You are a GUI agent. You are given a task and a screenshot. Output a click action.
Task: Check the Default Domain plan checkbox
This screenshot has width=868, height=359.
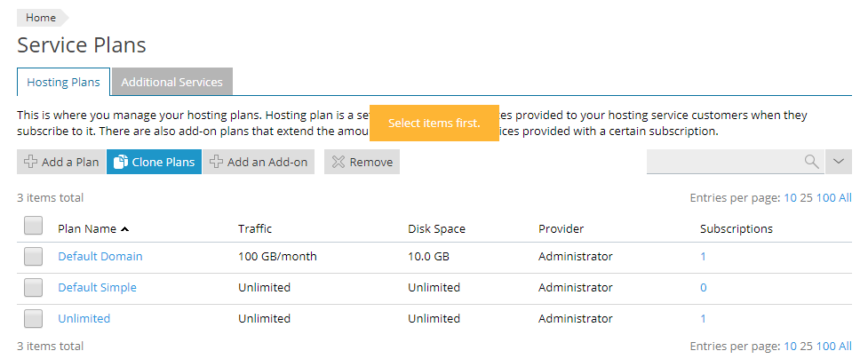click(33, 257)
